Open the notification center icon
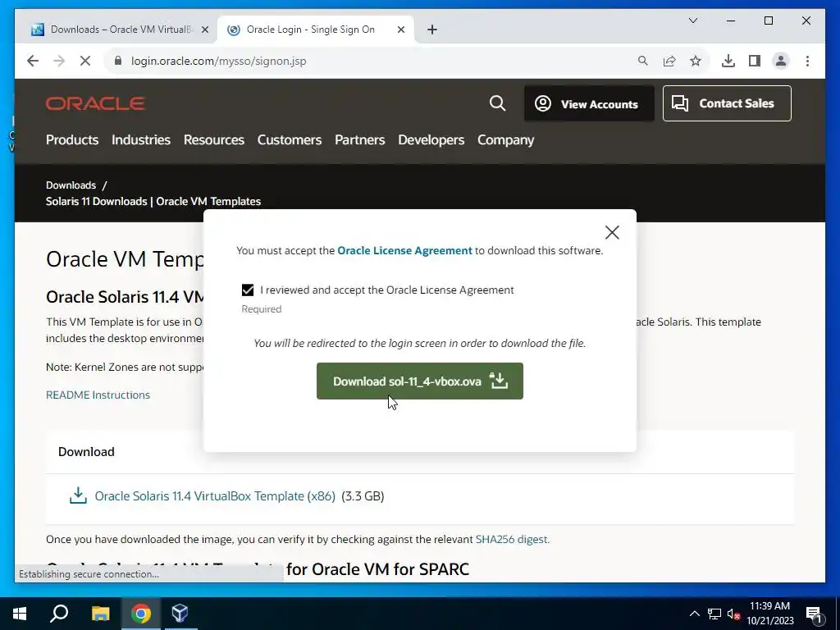This screenshot has height=630, width=840. pyautogui.click(x=814, y=614)
